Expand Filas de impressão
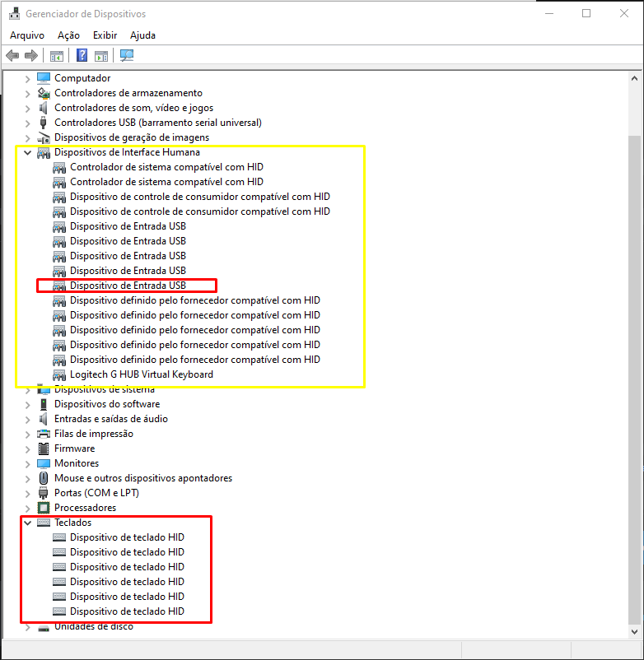The width and height of the screenshot is (644, 660). coord(27,434)
